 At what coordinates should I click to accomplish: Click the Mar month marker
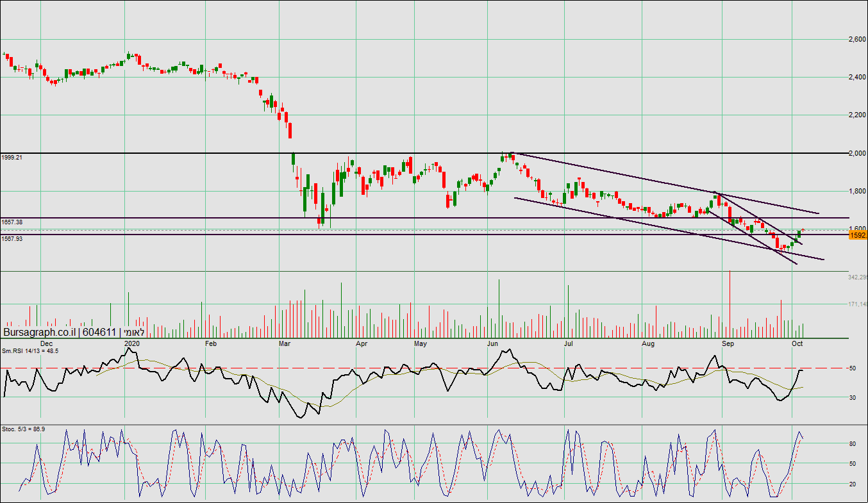[286, 343]
